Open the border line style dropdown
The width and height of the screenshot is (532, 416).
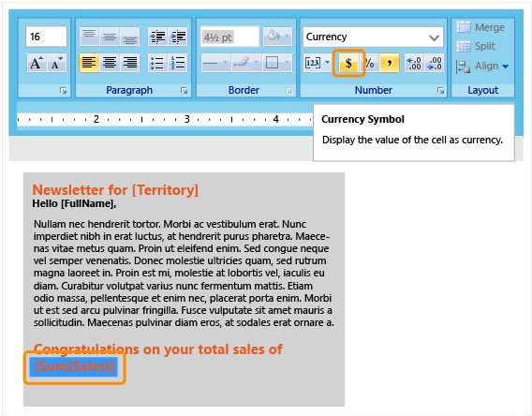click(225, 63)
